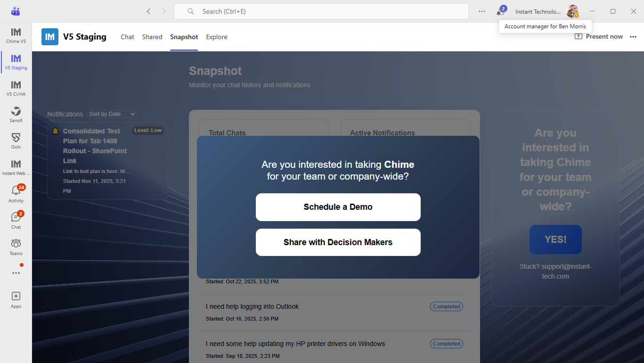Open the V5 CI/HA sidebar app
Image resolution: width=644 pixels, height=363 pixels.
(16, 88)
